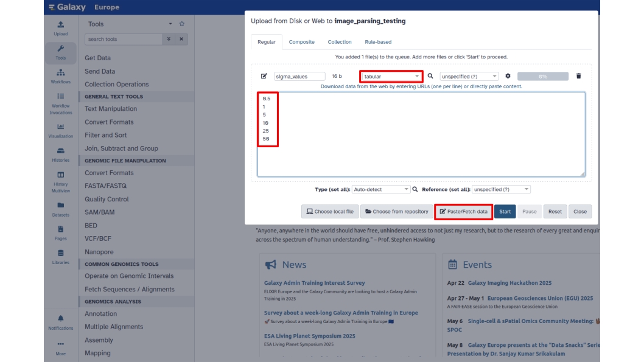Open the Histories sidebar icon
644x362 pixels.
[60, 151]
